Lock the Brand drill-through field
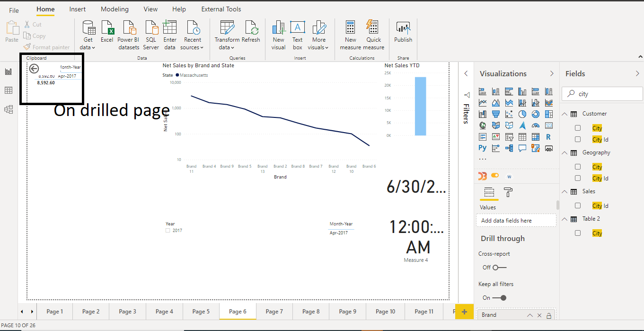 (x=549, y=315)
